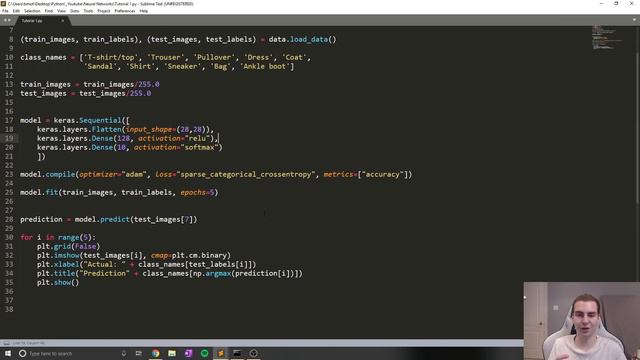The height and width of the screenshot is (360, 640).
Task: Click the previous-tab left arrow
Action: (5, 20)
